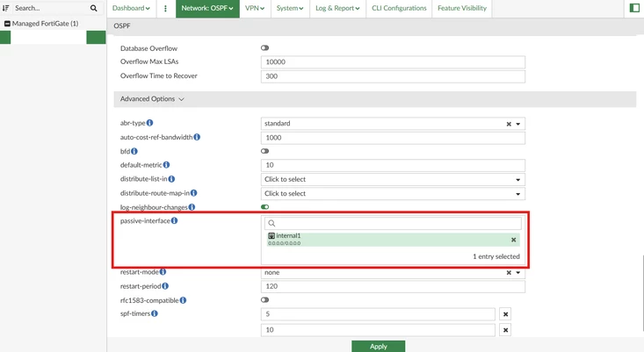Click the sort icon beside the search box
The image size is (644, 352).
point(6,8)
